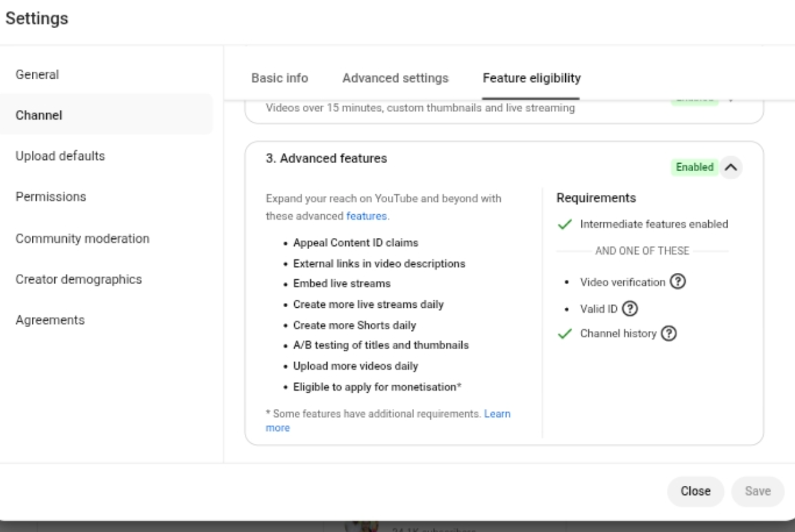The image size is (795, 532).
Task: Switch to the Basic info tab
Action: tap(279, 79)
